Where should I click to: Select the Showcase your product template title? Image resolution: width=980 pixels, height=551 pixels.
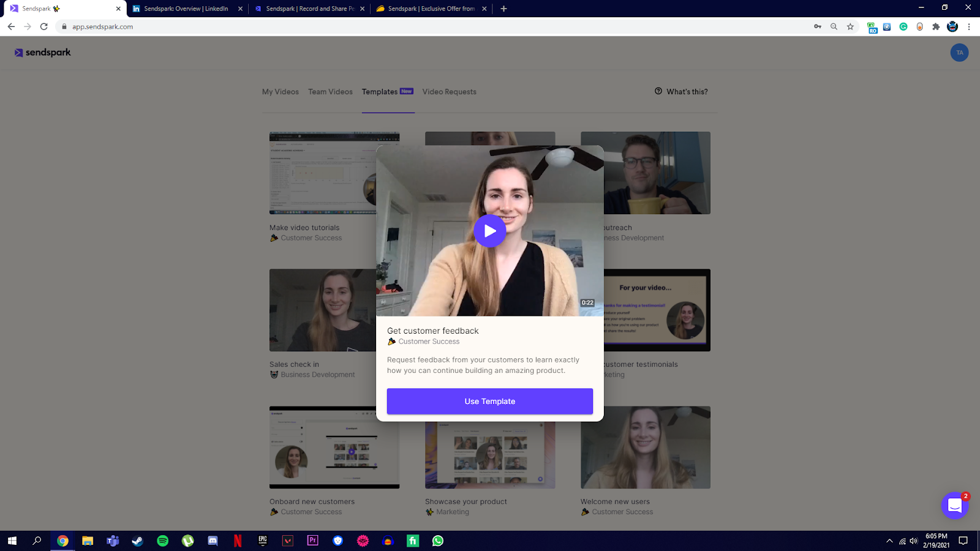(466, 501)
